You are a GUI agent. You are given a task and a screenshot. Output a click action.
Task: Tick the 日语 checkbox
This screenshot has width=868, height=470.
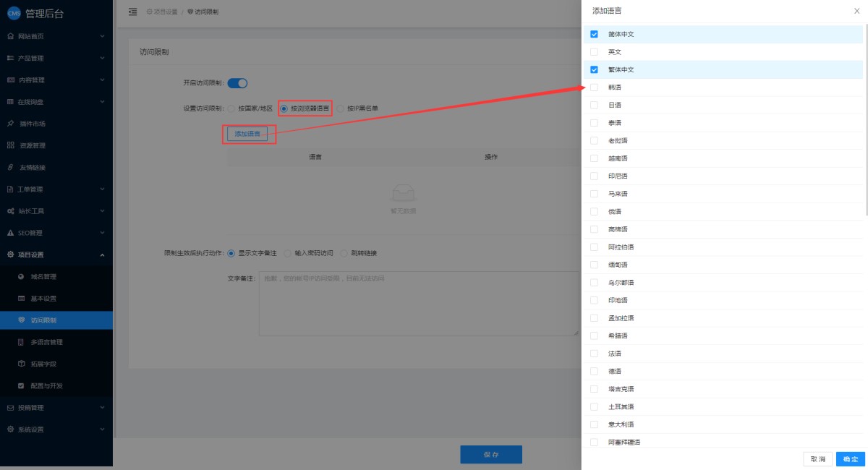click(594, 105)
